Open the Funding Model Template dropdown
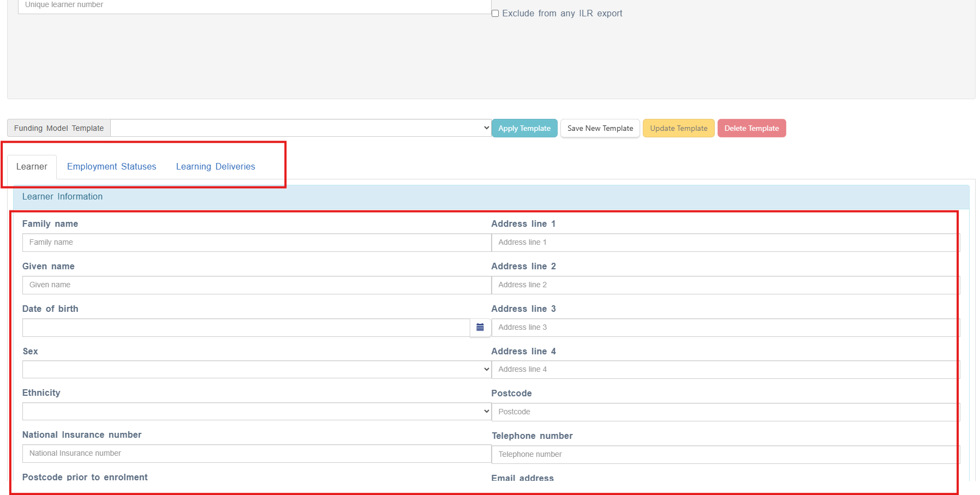 [x=301, y=128]
